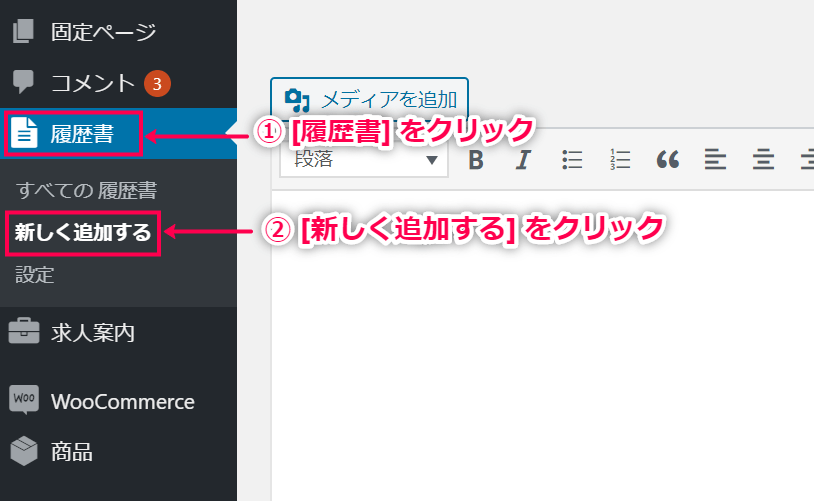Image resolution: width=814 pixels, height=501 pixels.
Task: Click the comment bubble icon
Action: [23, 82]
